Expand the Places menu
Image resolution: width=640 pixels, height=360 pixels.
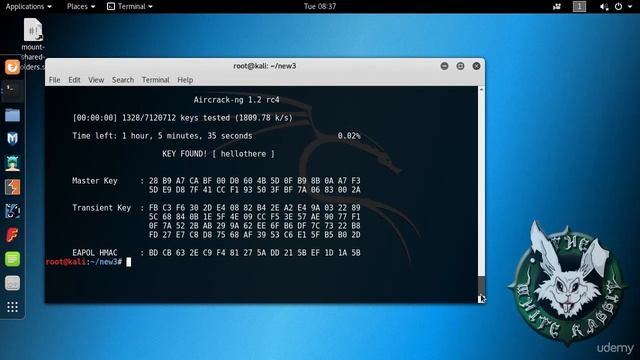click(81, 7)
